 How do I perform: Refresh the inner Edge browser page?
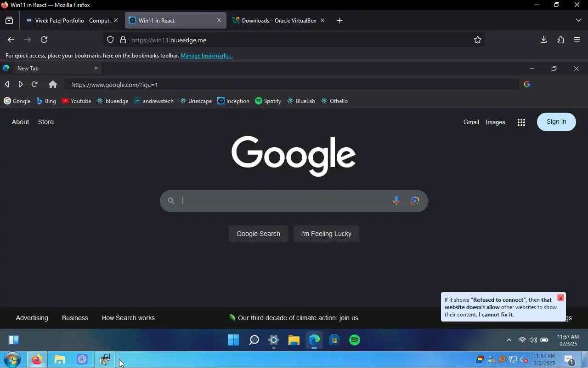point(34,84)
